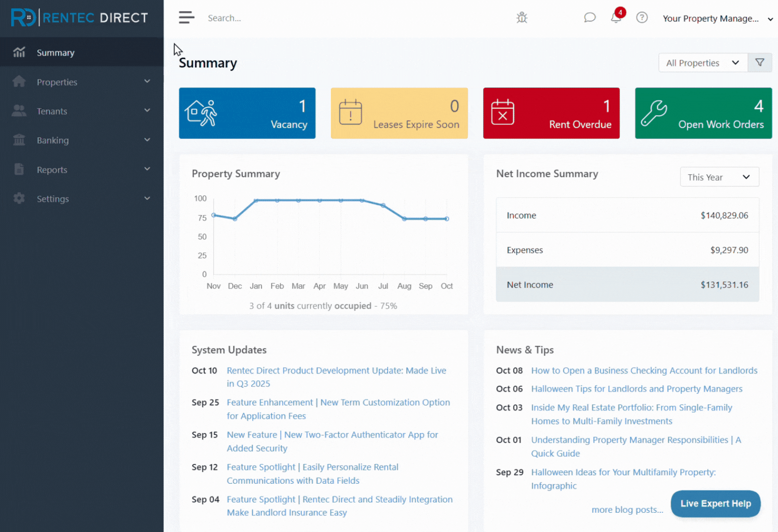Open the Open Work Orders wrench tile
Screen dimensions: 778x532
pos(703,113)
